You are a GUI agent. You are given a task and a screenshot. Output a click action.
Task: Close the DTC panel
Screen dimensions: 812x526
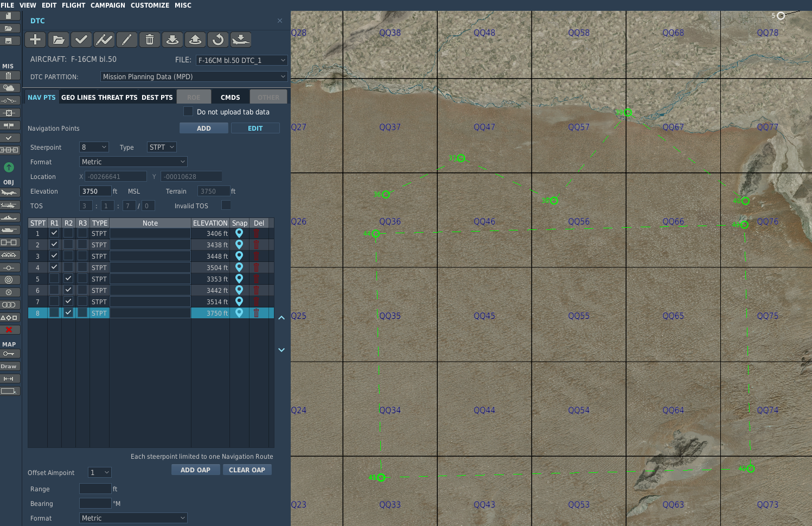[x=280, y=21]
